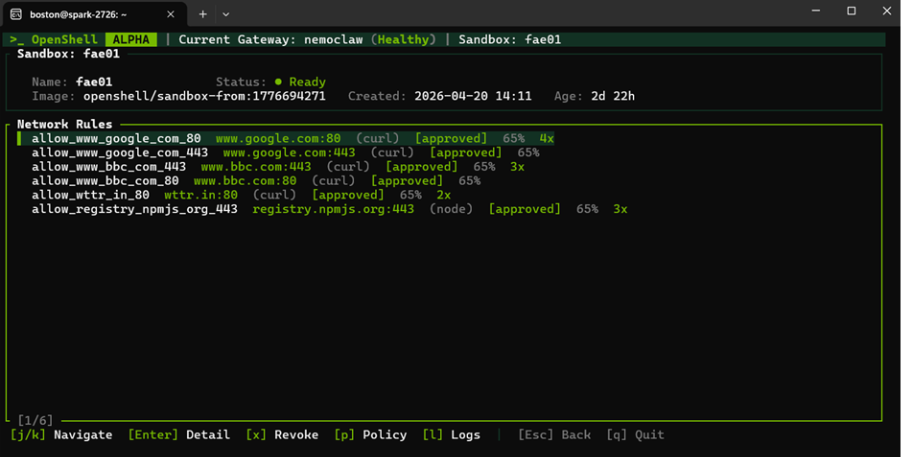901x457 pixels.
Task: Click the Sandbox: fae01 panel title
Action: tap(68, 54)
